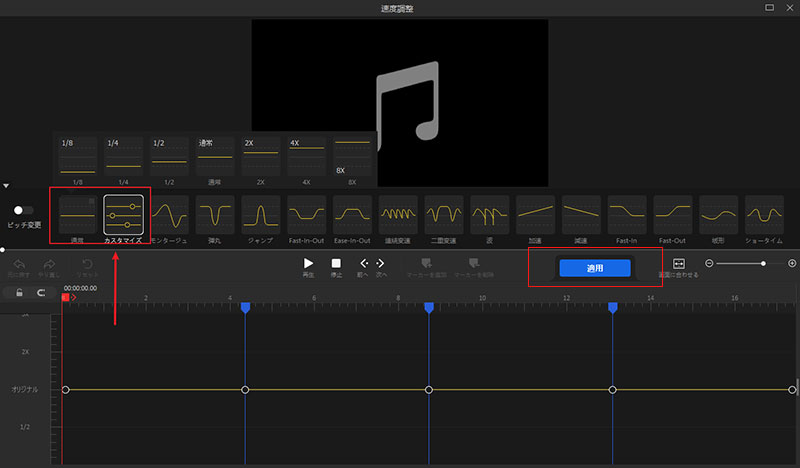
Task: Collapse the presets panel with triangle arrow
Action: pos(6,186)
